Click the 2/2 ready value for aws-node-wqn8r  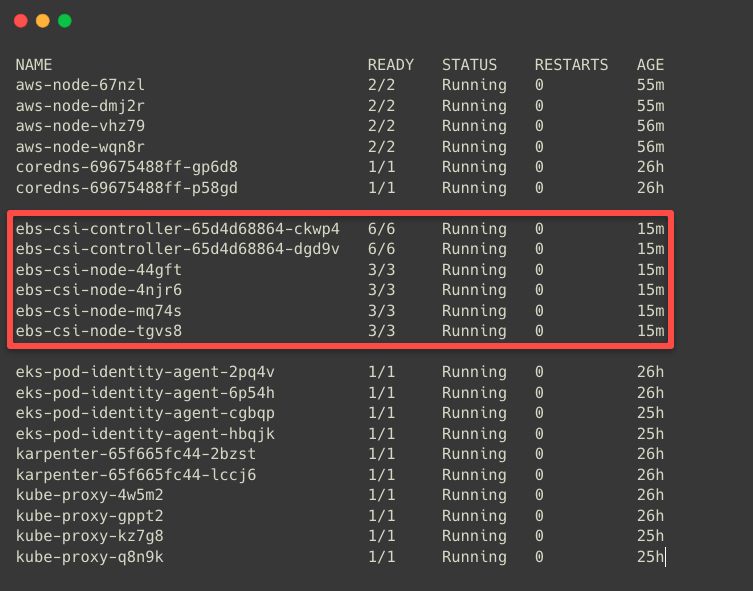pos(381,146)
